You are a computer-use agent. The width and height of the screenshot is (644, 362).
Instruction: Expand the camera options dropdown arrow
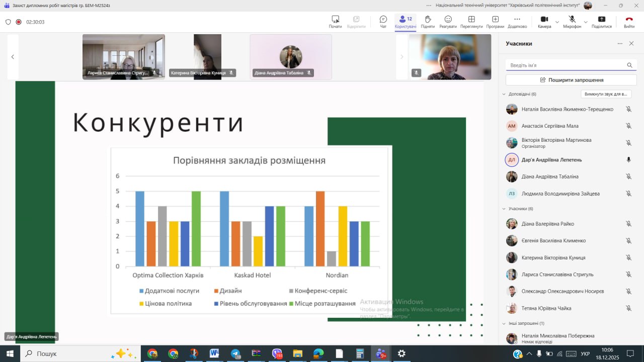(557, 22)
